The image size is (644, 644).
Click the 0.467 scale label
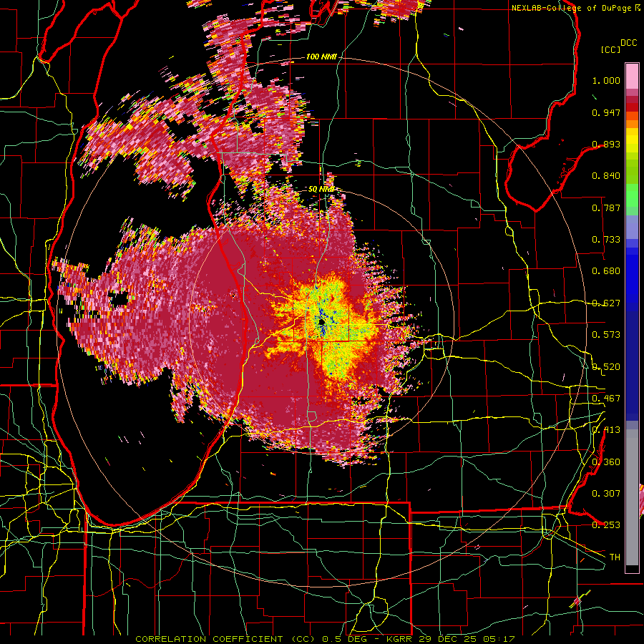click(x=606, y=399)
